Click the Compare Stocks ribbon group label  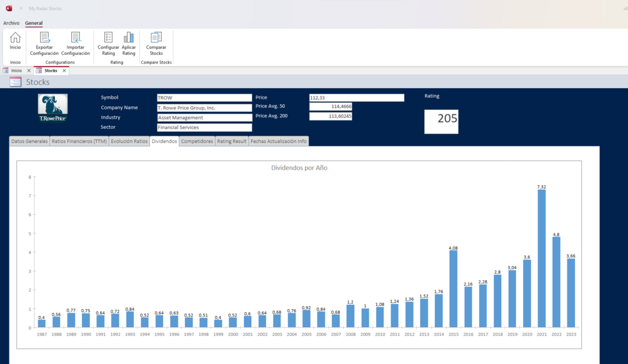156,62
